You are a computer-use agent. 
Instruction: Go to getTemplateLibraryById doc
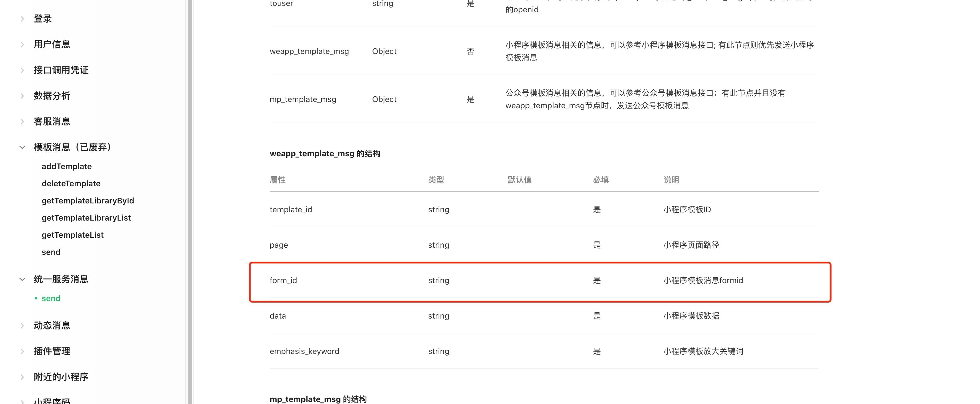click(88, 201)
